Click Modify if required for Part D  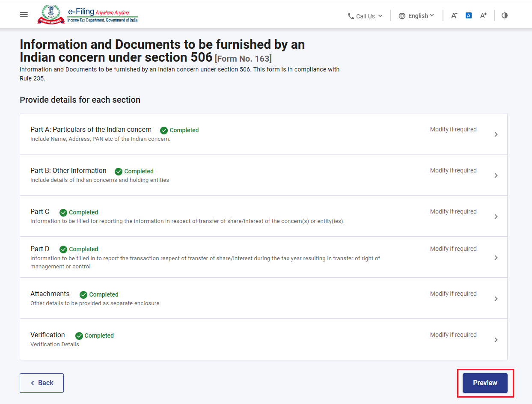pyautogui.click(x=453, y=249)
